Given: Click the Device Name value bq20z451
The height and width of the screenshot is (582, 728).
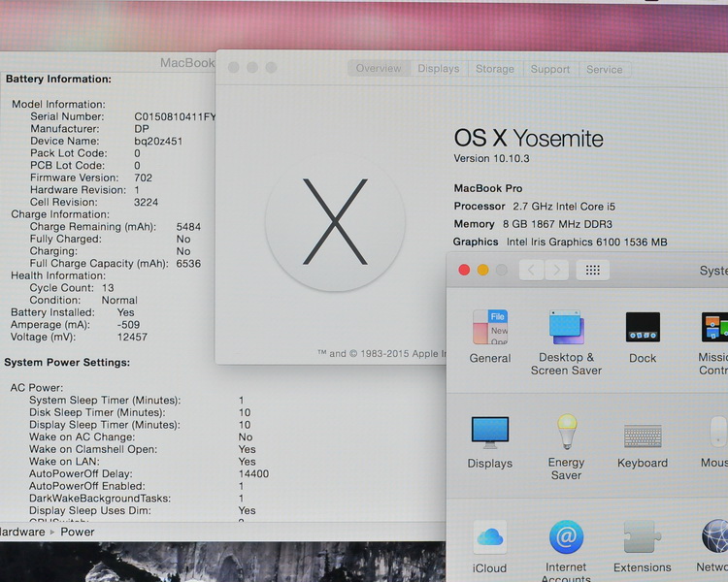Looking at the screenshot, I should 158,141.
